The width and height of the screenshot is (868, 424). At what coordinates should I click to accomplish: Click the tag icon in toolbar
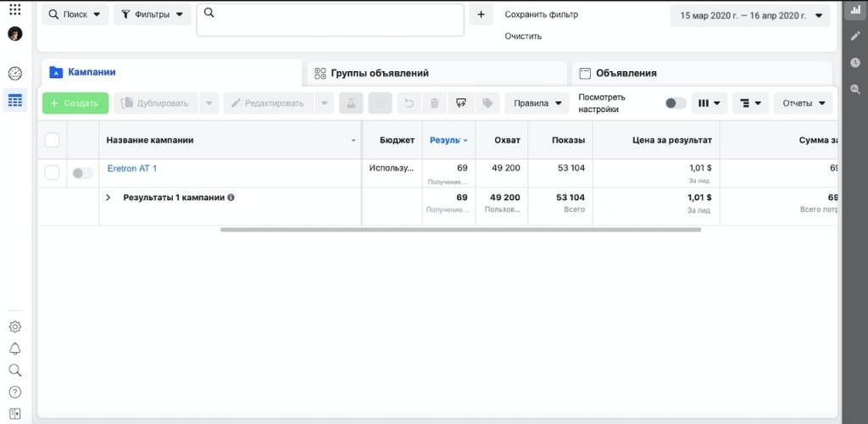point(487,103)
